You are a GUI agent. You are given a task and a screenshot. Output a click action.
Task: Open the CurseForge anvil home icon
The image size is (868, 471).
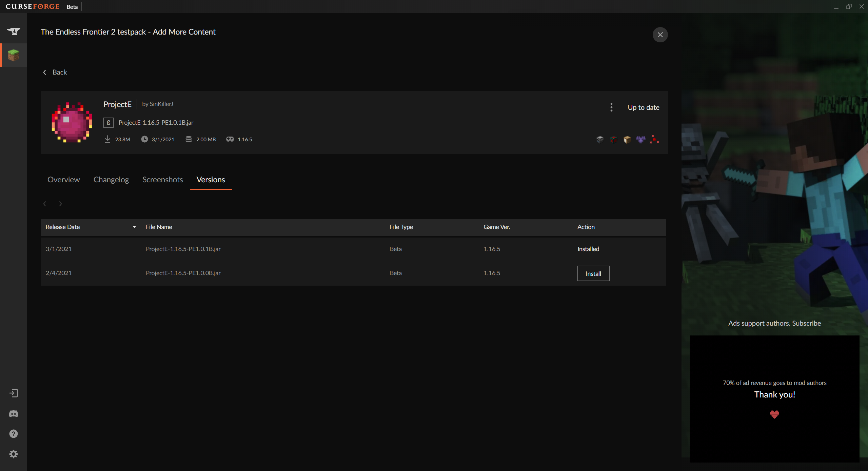click(14, 31)
